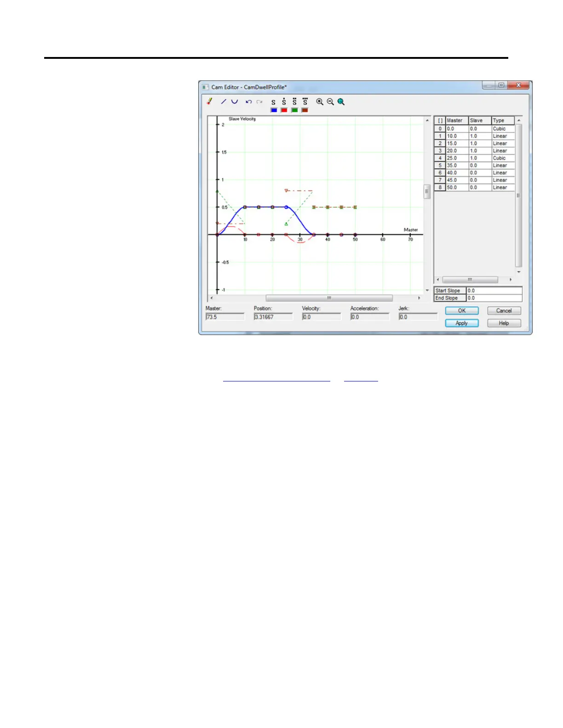Click the brown jerk color swatch
The image size is (563, 728).
click(305, 110)
